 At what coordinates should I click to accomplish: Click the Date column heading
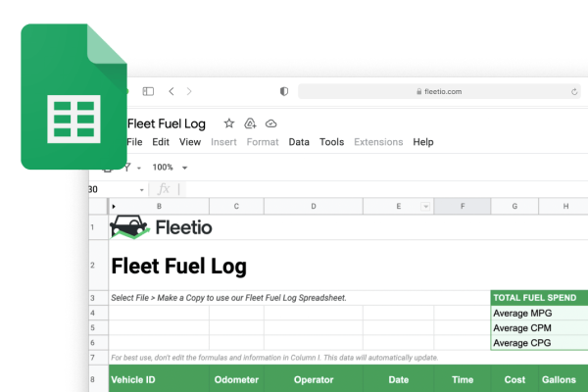pyautogui.click(x=399, y=379)
